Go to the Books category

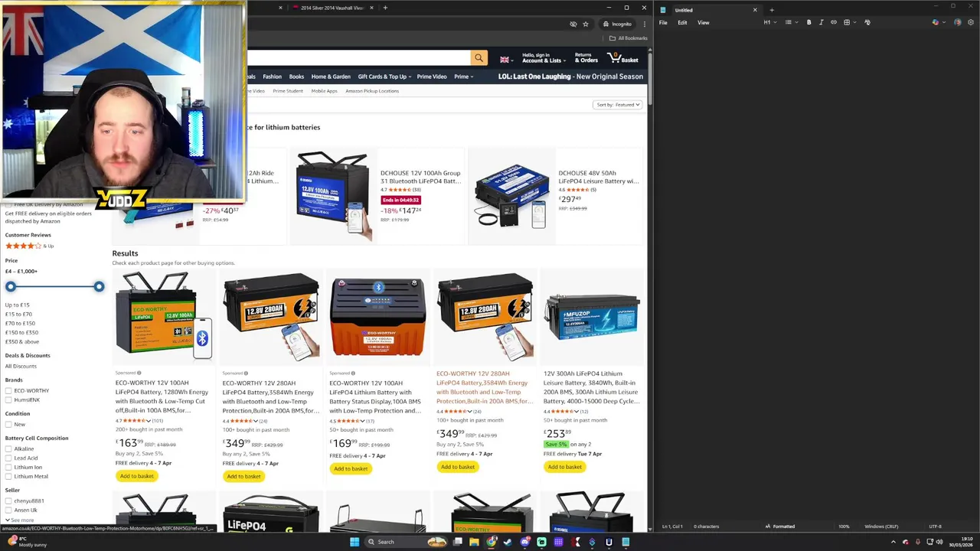point(296,77)
